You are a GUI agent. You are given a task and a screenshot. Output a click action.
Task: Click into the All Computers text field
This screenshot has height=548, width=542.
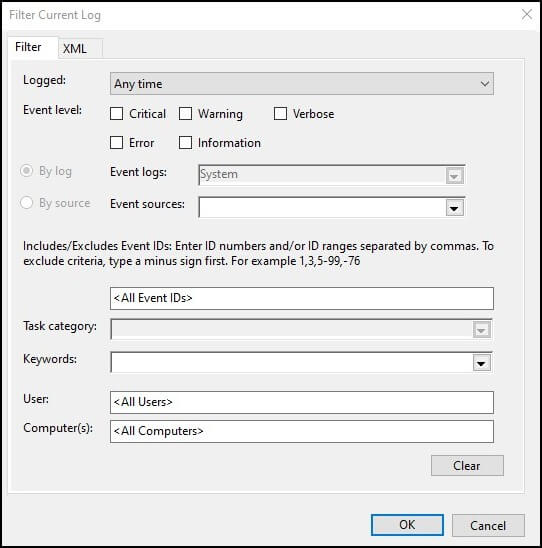(x=302, y=431)
